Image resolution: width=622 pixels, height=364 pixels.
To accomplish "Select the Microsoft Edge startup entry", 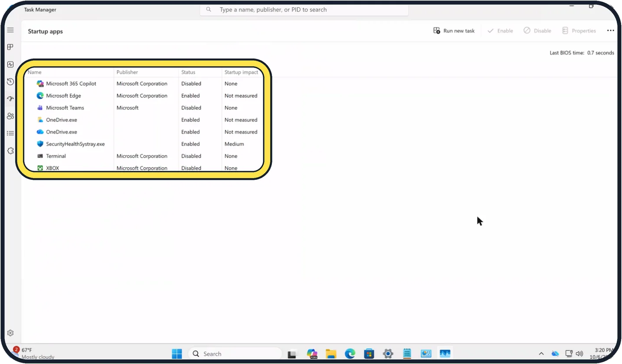I will 144,96.
